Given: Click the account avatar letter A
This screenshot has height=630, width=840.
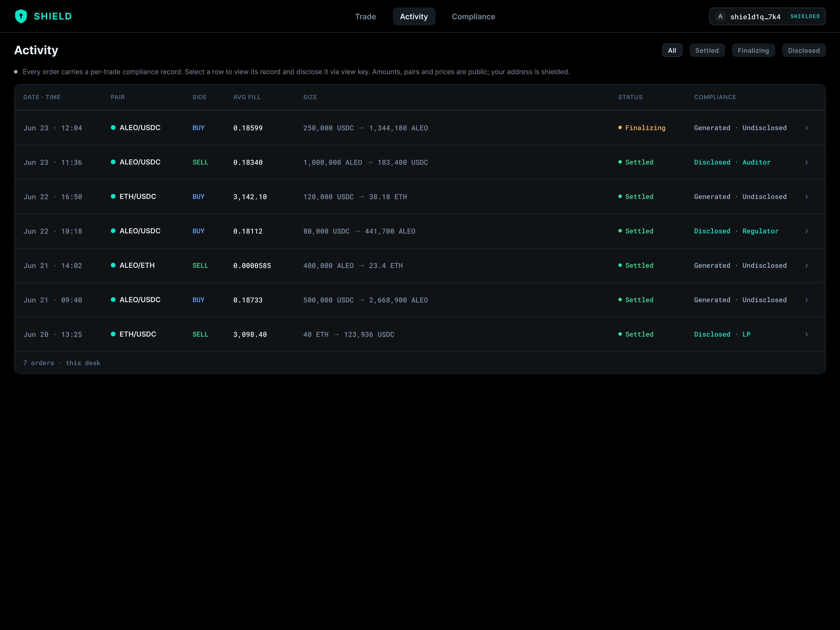Looking at the screenshot, I should click(720, 16).
